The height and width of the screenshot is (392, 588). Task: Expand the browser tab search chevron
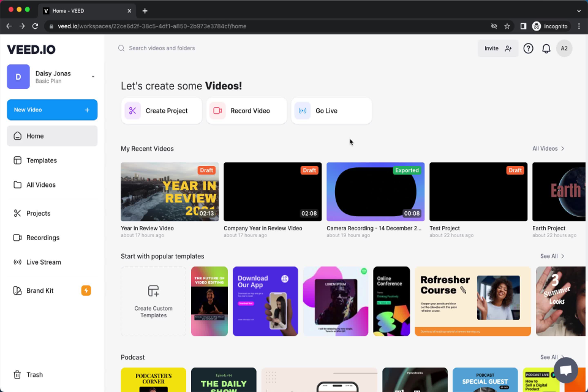pos(579,11)
